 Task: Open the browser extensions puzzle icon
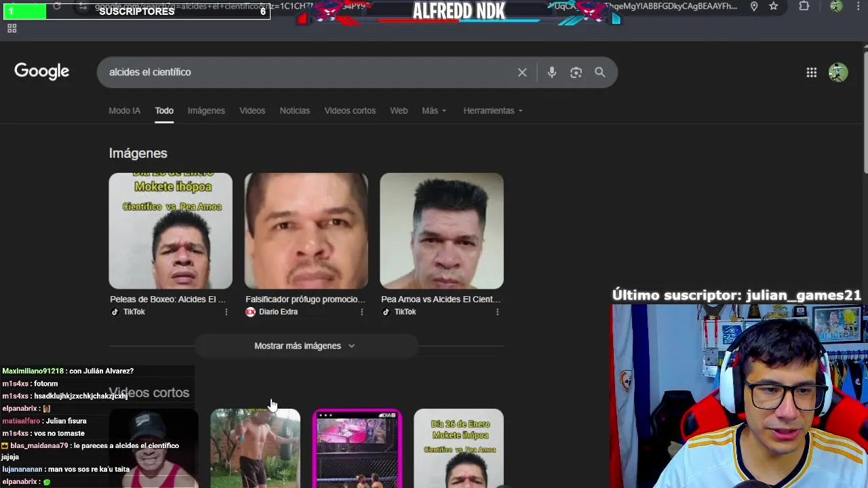coord(804,6)
